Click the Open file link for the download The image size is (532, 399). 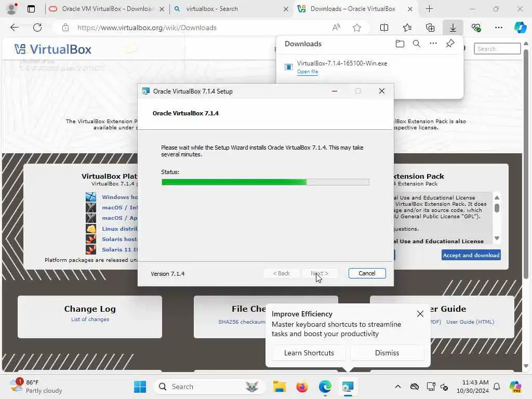pyautogui.click(x=308, y=72)
